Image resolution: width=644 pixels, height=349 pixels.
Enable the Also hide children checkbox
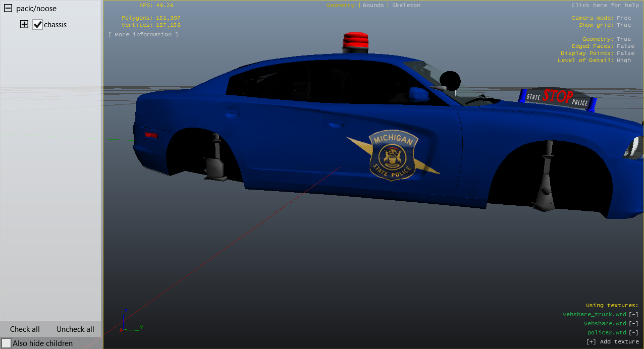6,343
